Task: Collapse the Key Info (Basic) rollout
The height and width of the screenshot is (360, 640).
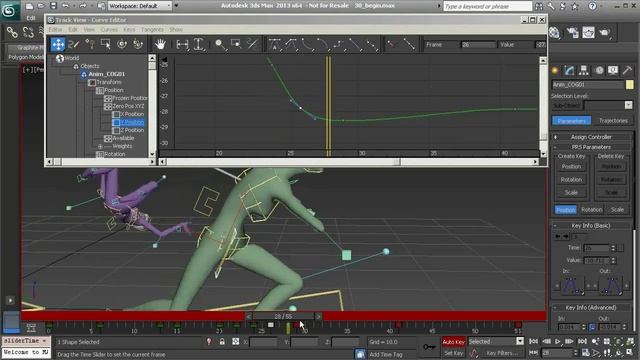Action: (591, 225)
